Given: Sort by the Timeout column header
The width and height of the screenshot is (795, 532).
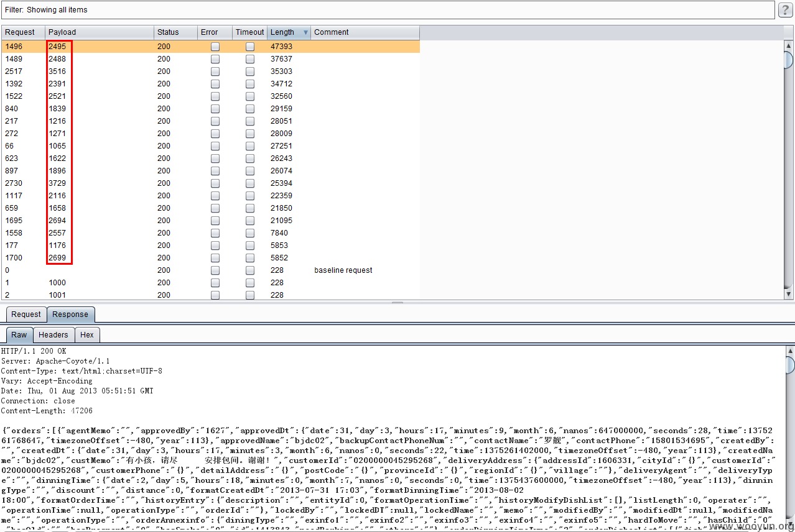Looking at the screenshot, I should click(x=249, y=32).
